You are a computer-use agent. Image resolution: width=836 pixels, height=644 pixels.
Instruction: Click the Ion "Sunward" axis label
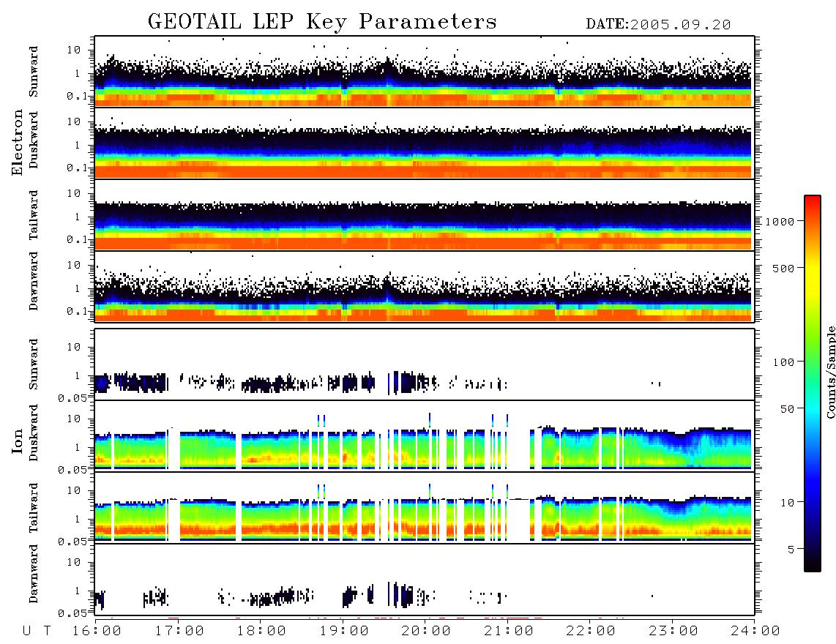(x=34, y=364)
